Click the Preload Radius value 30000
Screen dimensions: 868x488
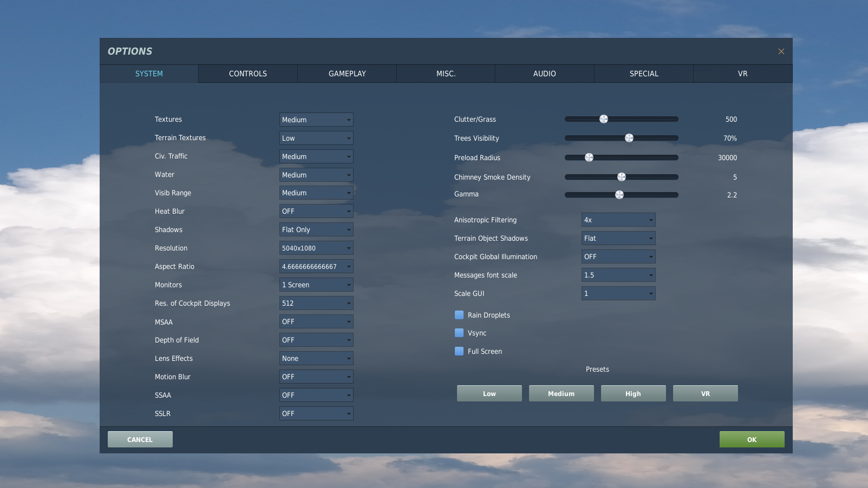[728, 157]
